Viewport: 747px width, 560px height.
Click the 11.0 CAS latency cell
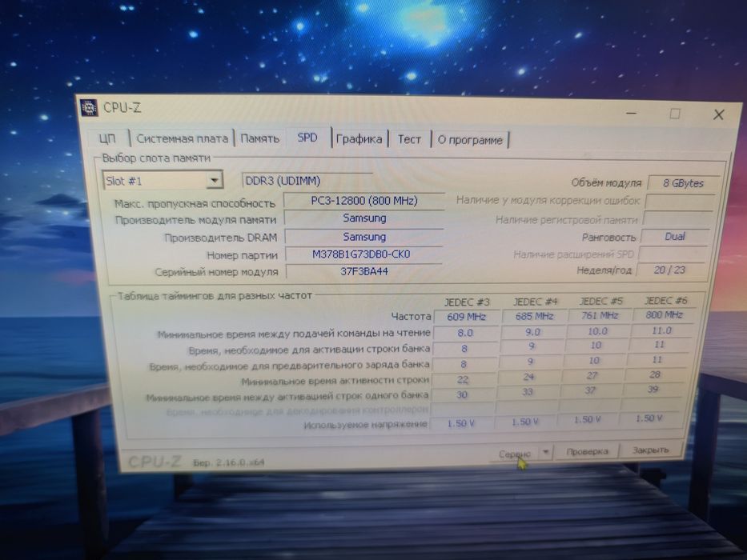661,330
